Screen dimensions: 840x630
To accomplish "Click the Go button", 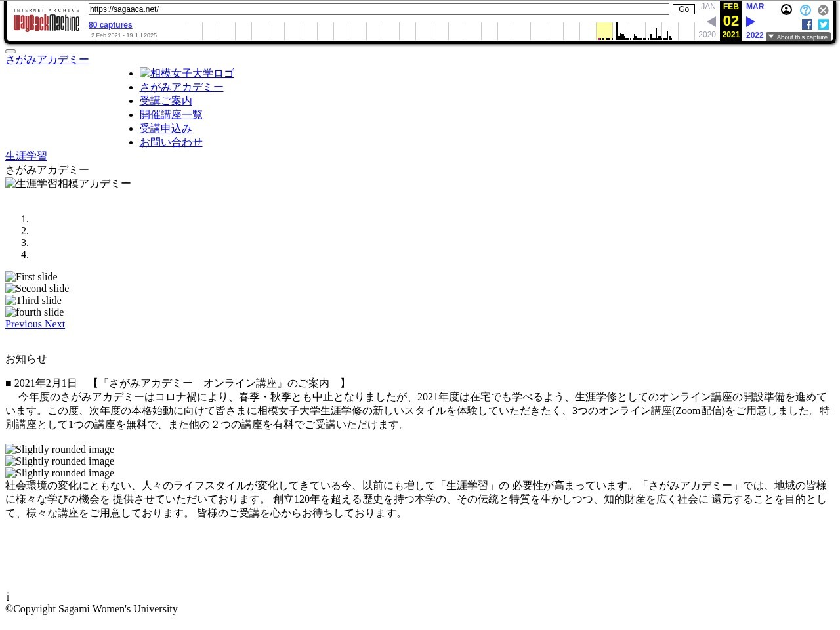I will coord(683,9).
